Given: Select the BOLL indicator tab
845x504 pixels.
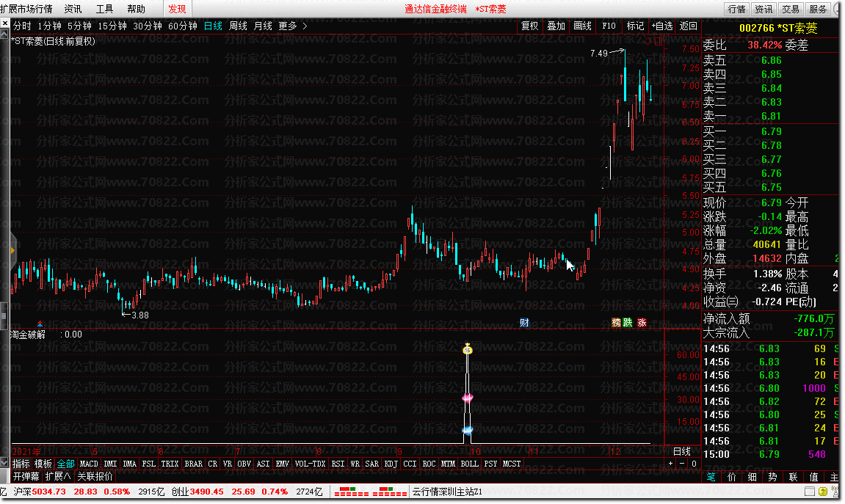Looking at the screenshot, I should point(469,464).
